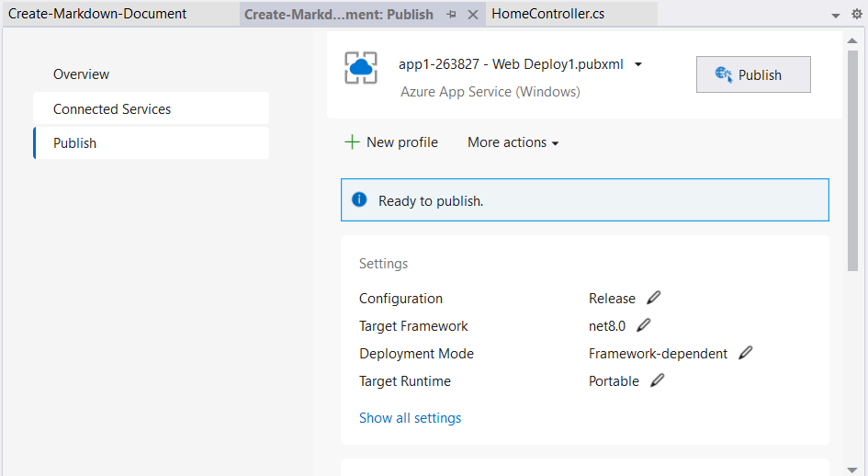Click the Settings heading
Viewport: 868px width, 476px height.
383,263
